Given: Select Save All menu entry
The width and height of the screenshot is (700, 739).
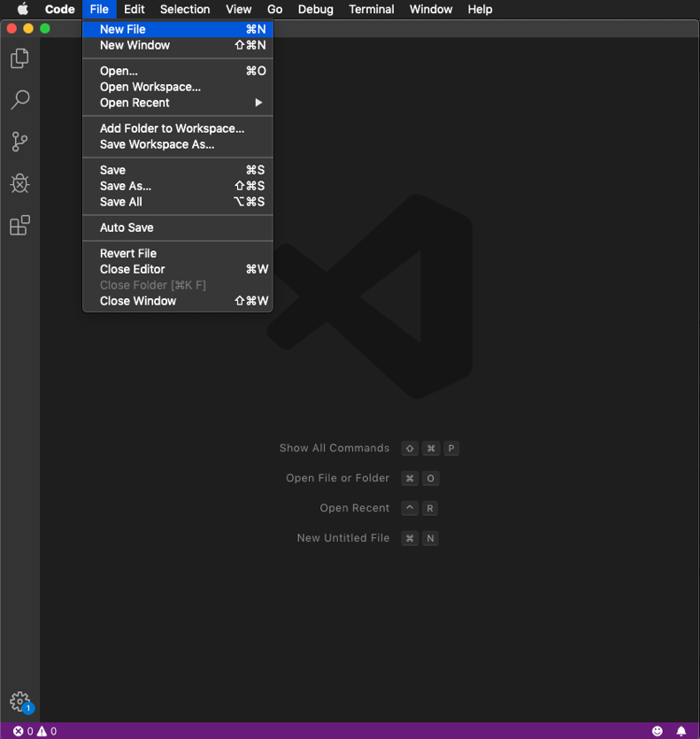Looking at the screenshot, I should pyautogui.click(x=178, y=202).
